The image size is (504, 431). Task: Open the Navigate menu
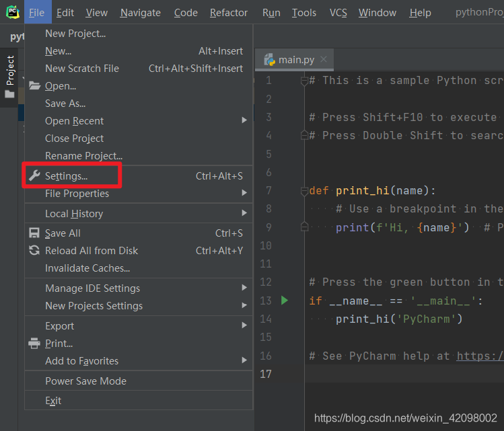140,13
